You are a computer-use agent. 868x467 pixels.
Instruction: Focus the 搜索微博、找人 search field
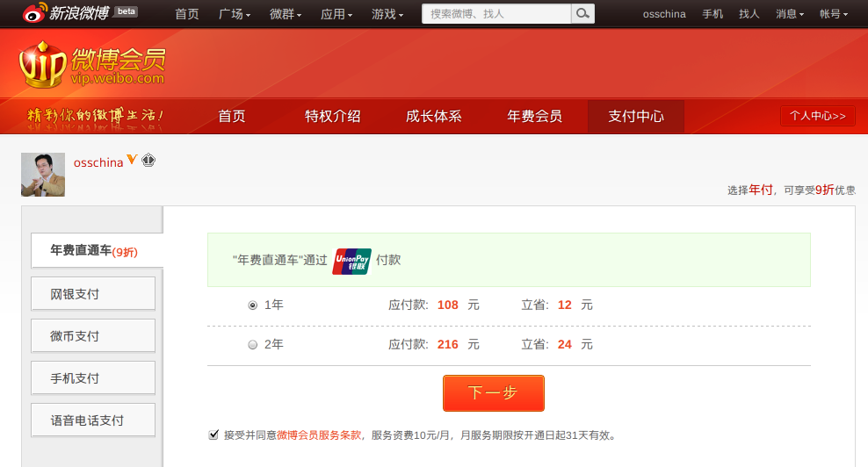[496, 14]
